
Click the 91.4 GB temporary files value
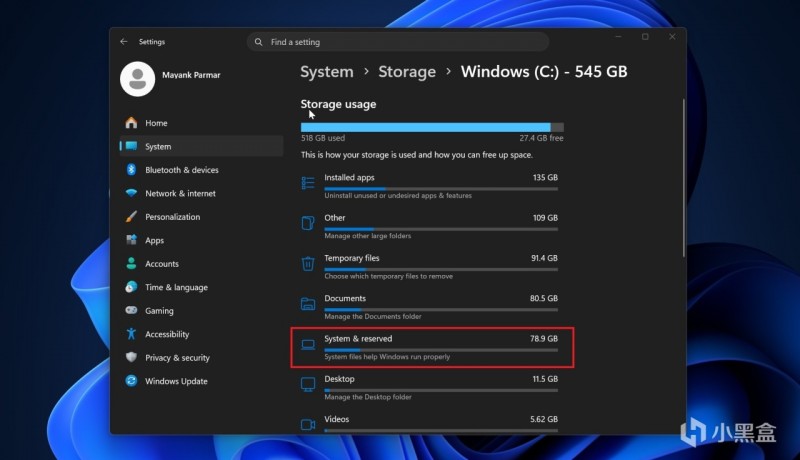(x=544, y=258)
